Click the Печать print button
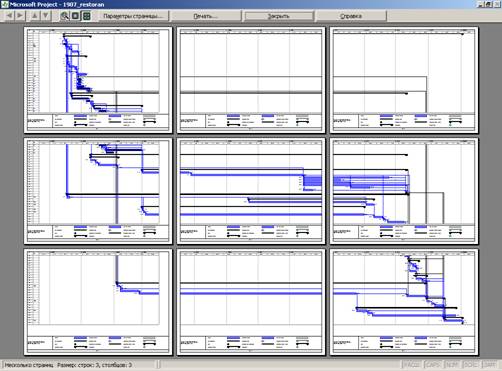Image resolution: width=502 pixels, height=371 pixels. (x=206, y=16)
